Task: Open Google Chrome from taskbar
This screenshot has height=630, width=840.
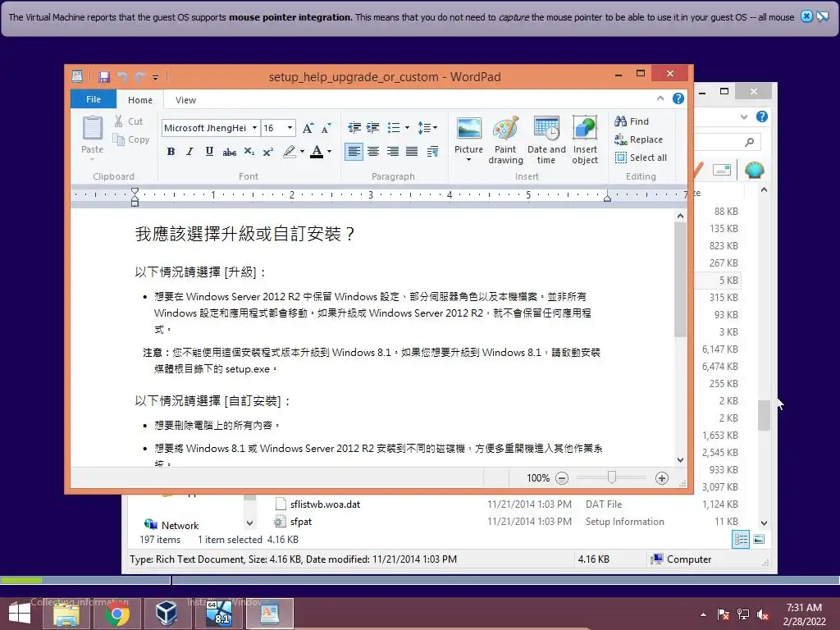Action: 117,614
